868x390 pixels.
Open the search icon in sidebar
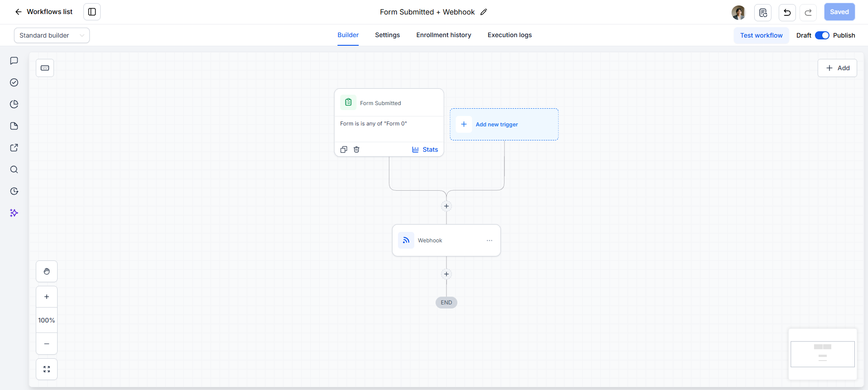click(14, 169)
